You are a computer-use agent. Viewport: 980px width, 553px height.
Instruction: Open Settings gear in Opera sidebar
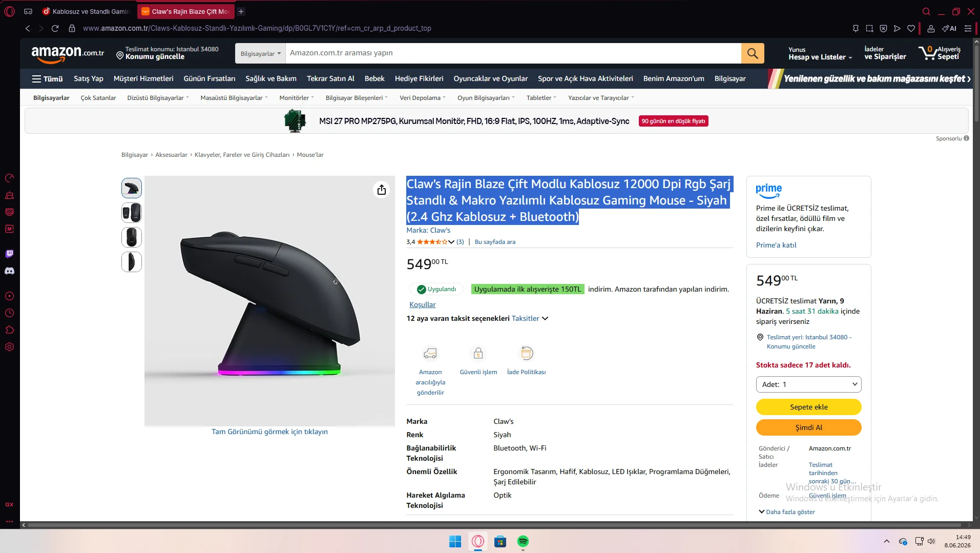pos(9,346)
